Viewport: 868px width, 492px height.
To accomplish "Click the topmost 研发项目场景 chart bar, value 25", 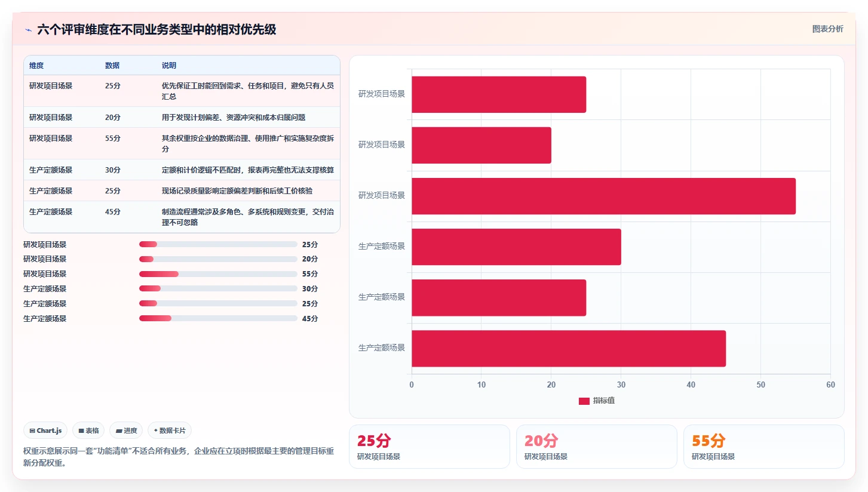I will pyautogui.click(x=499, y=94).
